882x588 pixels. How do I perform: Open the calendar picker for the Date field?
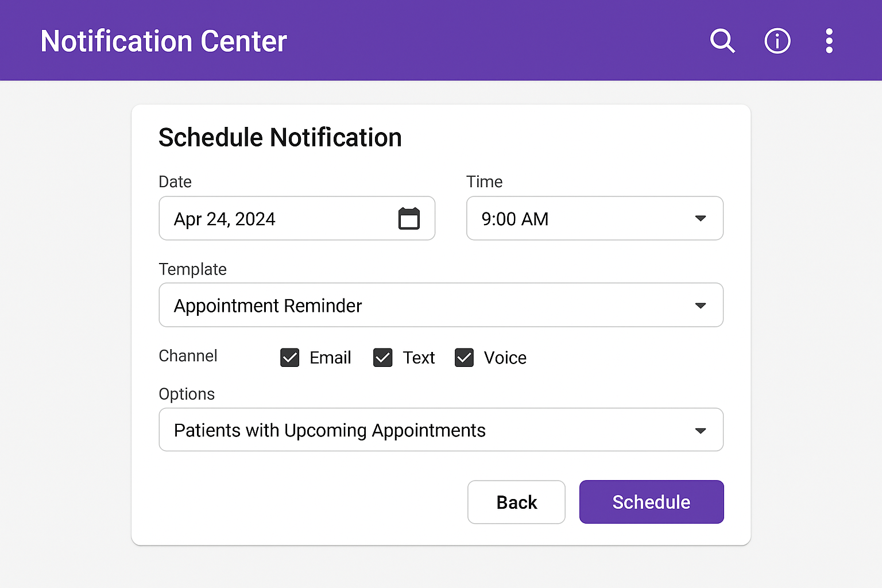(x=409, y=218)
